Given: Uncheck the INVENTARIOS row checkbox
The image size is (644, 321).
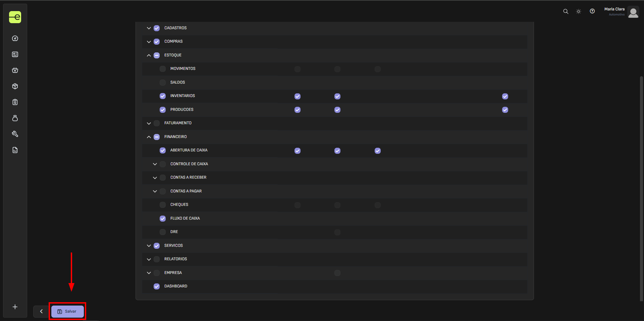Looking at the screenshot, I should [x=163, y=96].
